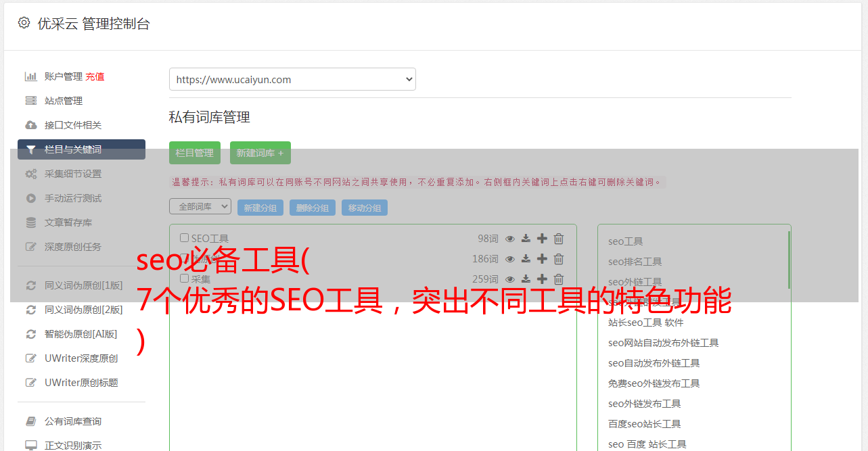Image resolution: width=868 pixels, height=451 pixels.
Task: Open the 全部词库 group dropdown
Action: (x=200, y=206)
